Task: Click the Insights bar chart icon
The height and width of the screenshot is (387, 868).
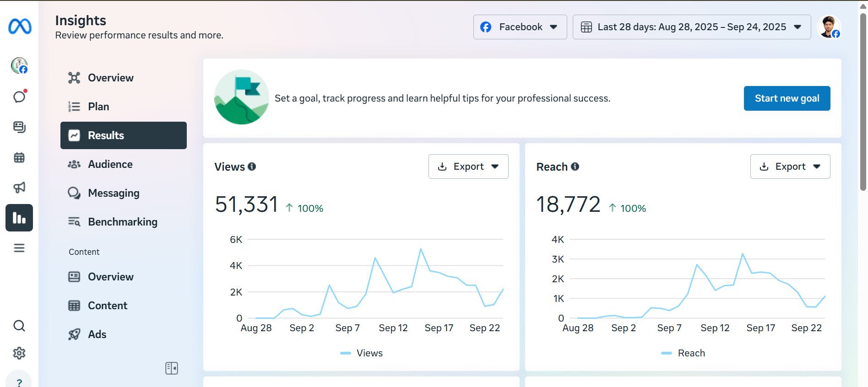Action: click(x=19, y=218)
